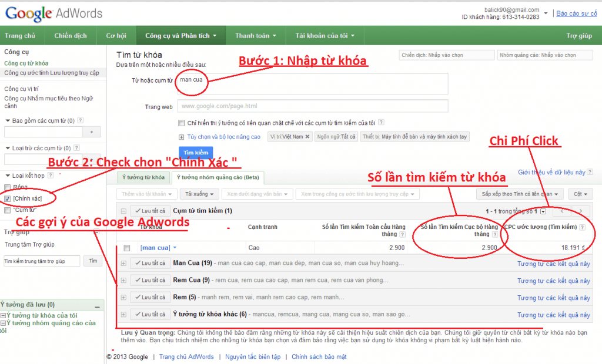Open the Cơ hội menu
The width and height of the screenshot is (602, 364).
(116, 36)
